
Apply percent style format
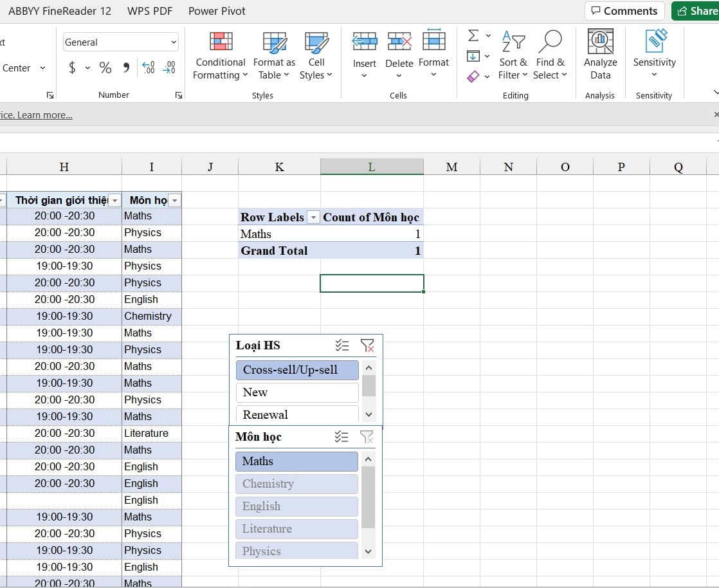(105, 68)
